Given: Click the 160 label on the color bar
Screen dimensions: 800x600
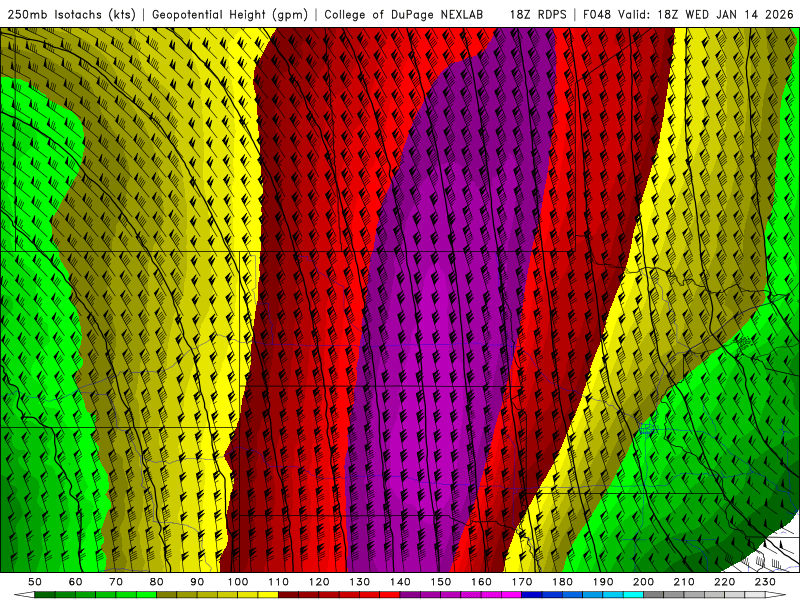Looking at the screenshot, I should pos(481,582).
